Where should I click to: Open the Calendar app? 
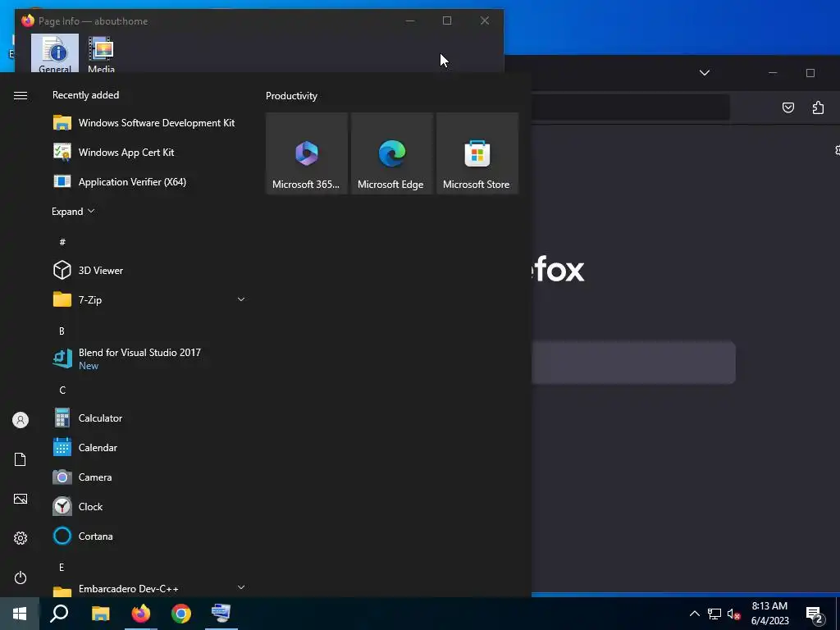click(x=149, y=447)
